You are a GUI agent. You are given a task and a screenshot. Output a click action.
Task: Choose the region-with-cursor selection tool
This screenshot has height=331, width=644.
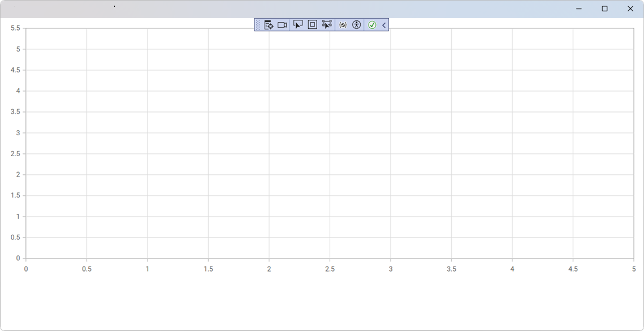click(326, 25)
